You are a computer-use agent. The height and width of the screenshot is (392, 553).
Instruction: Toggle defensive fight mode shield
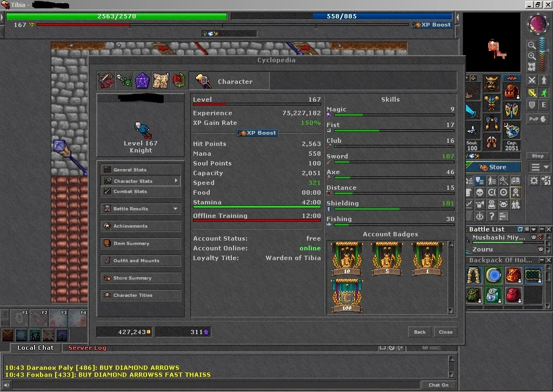pyautogui.click(x=532, y=105)
